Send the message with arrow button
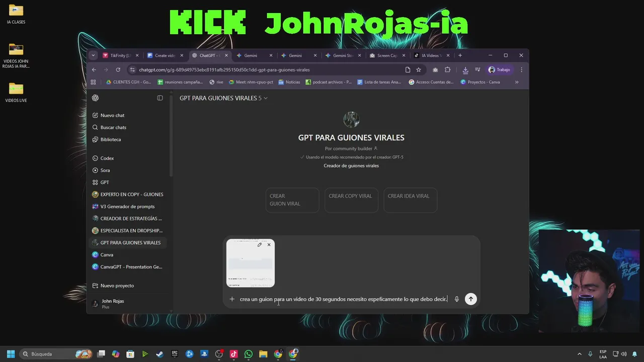The height and width of the screenshot is (362, 644). [x=470, y=299]
